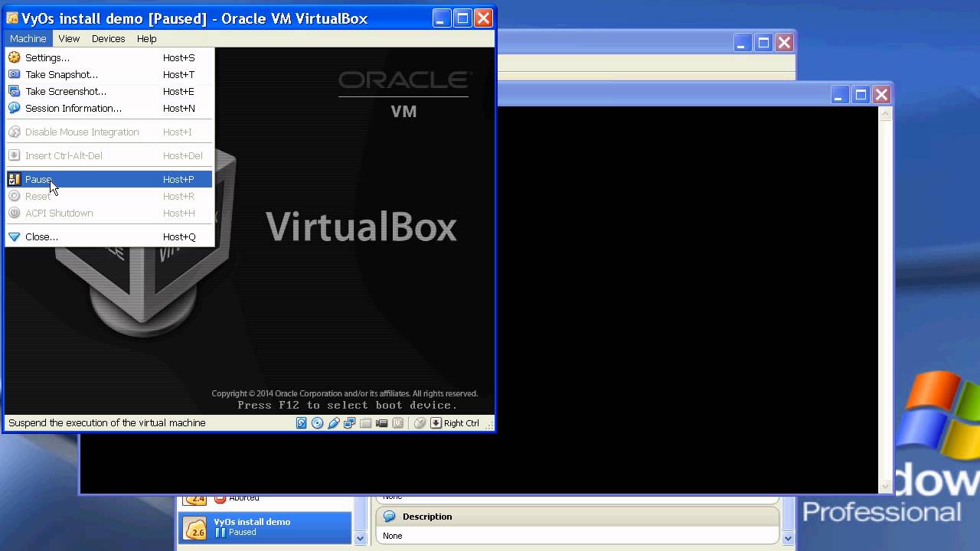980x551 pixels.
Task: Minimize the black background window
Action: [x=839, y=95]
